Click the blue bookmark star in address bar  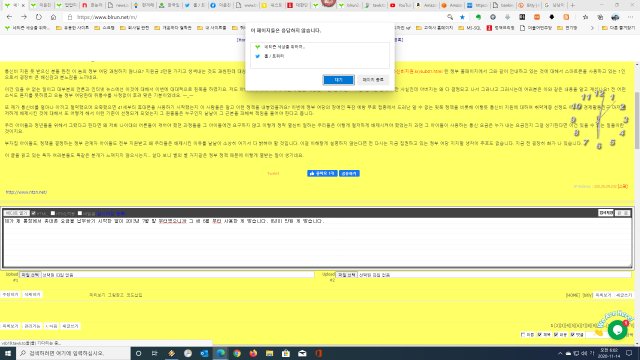pos(462,17)
